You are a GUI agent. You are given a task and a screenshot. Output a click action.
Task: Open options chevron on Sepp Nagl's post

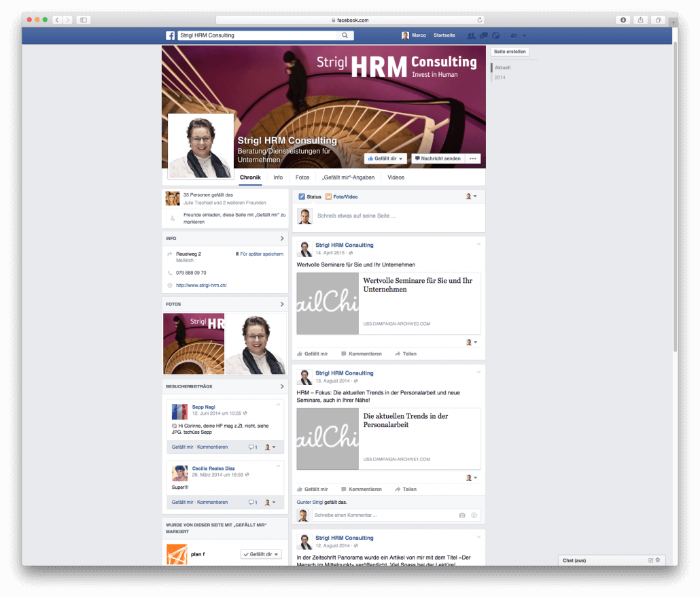278,405
